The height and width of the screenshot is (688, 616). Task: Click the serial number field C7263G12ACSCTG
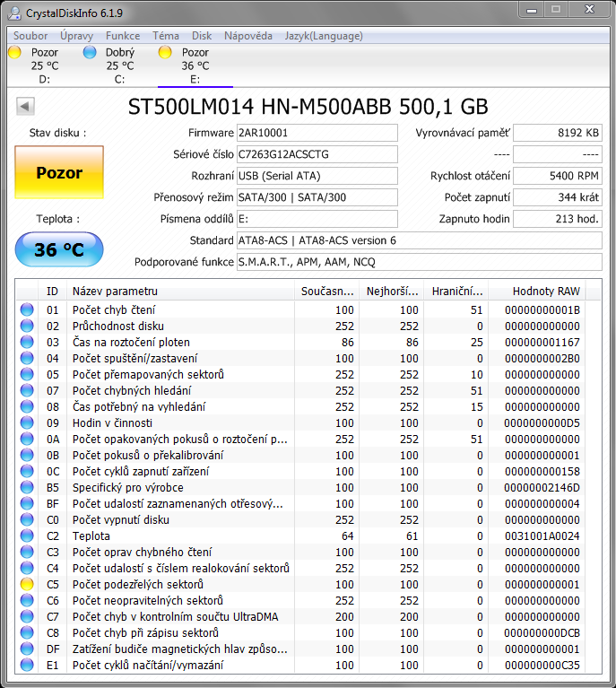point(317,154)
